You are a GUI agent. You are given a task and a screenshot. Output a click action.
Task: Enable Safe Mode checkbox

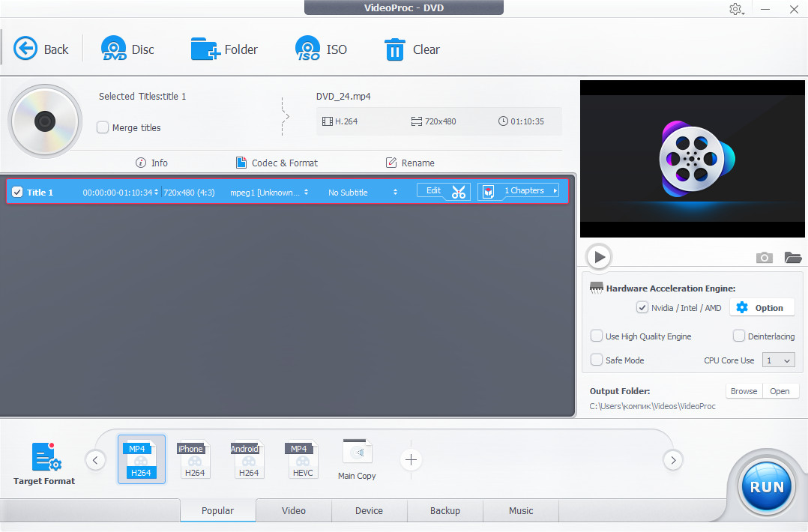point(596,360)
